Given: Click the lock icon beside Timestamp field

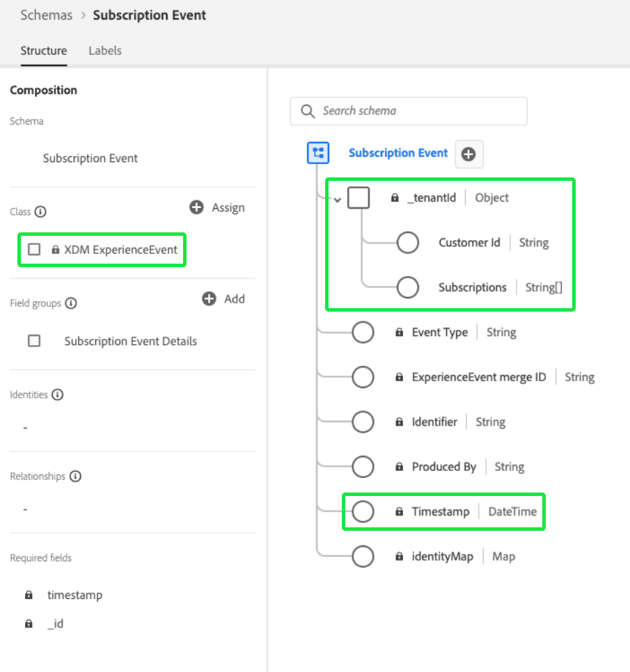Looking at the screenshot, I should pyautogui.click(x=400, y=512).
